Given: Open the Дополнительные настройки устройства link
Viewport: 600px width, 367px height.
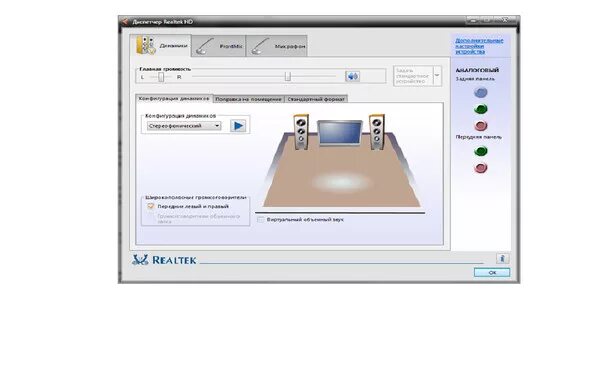Looking at the screenshot, I should (x=479, y=46).
